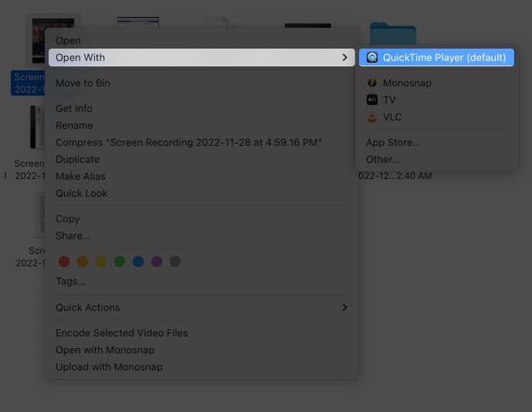Select Open With menu entry
This screenshot has height=412, width=532.
click(x=202, y=57)
